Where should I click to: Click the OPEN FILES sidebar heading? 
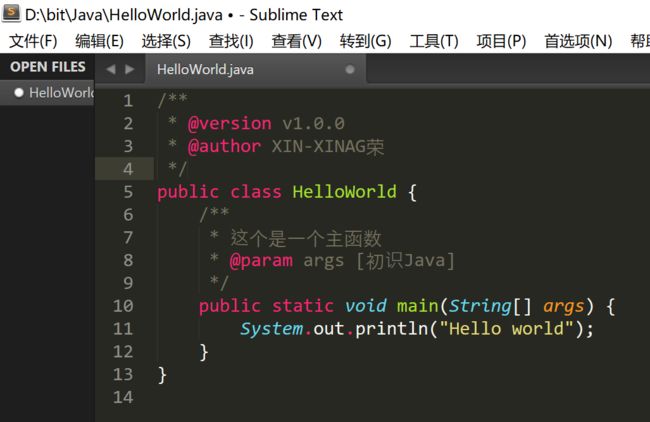coord(48,67)
